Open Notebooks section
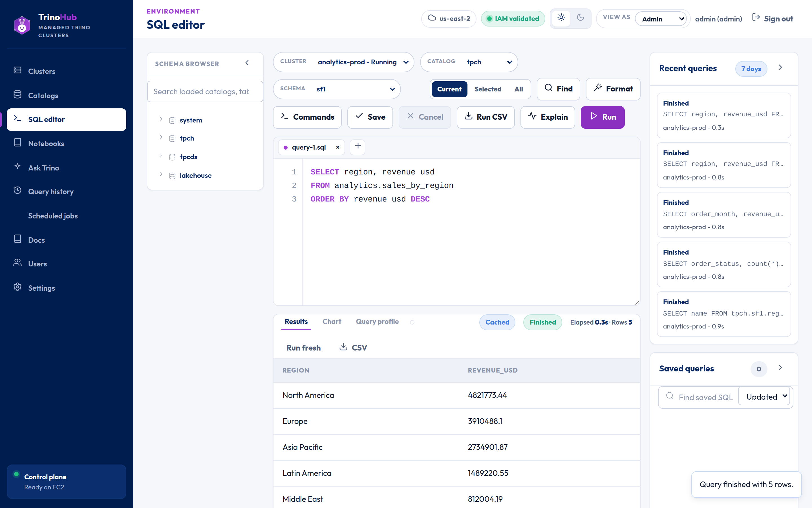Viewport: 812px width, 508px height. point(67,143)
